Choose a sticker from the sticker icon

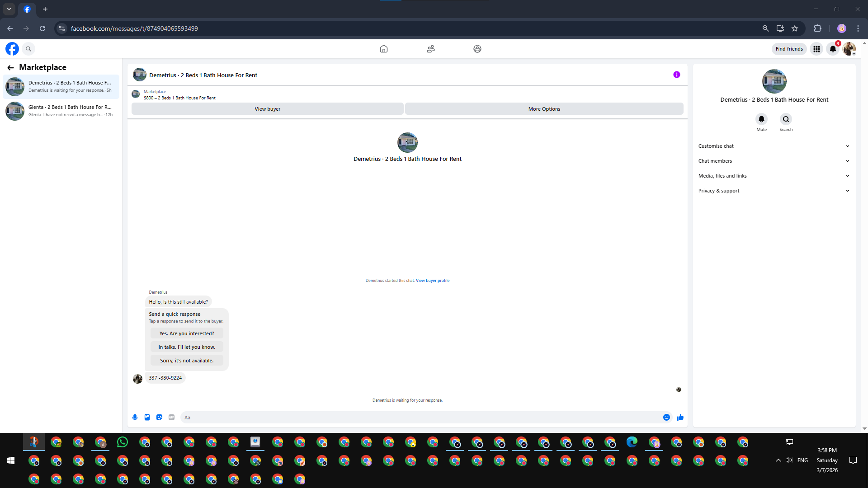pyautogui.click(x=159, y=418)
